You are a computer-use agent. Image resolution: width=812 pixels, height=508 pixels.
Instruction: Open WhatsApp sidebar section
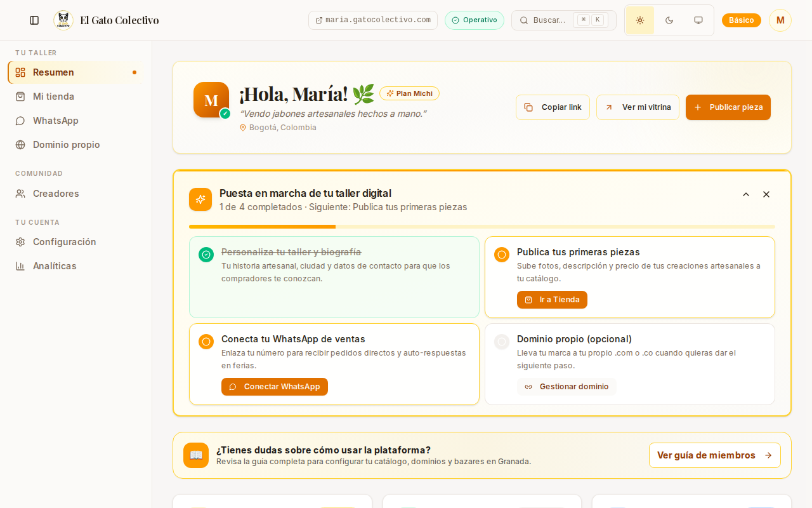point(76,121)
